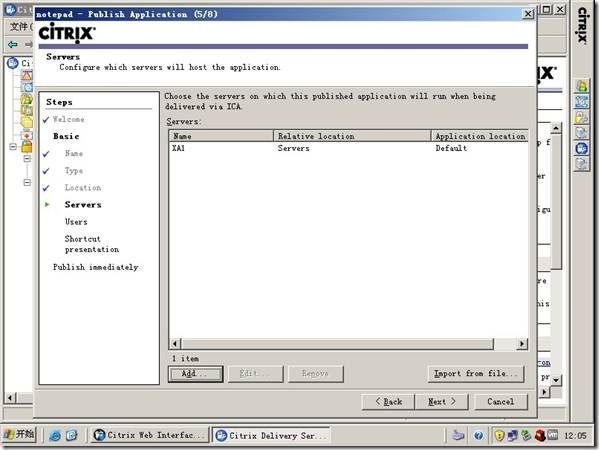Viewport: 599px width, 450px height.
Task: Click the show desktop quick launch icon
Action: click(71, 435)
